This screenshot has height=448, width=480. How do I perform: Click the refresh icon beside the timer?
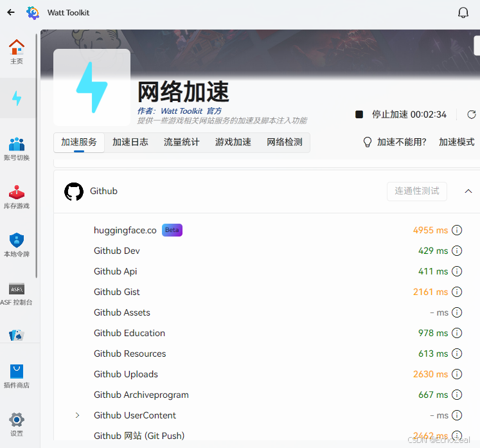click(472, 114)
